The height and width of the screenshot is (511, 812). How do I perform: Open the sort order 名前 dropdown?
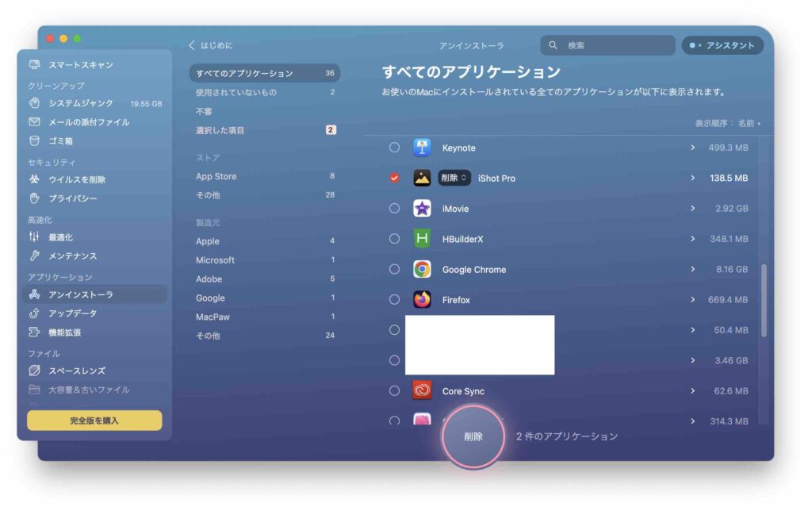coord(749,124)
